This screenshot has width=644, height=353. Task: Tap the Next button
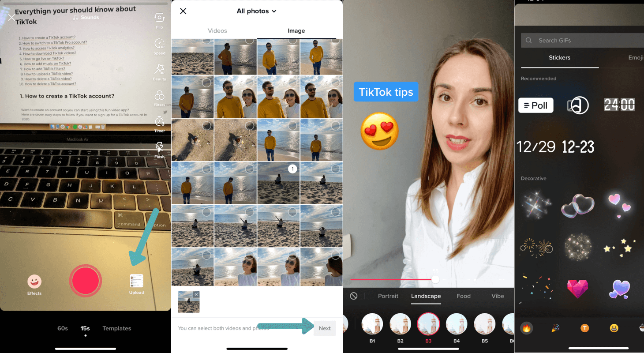click(325, 328)
